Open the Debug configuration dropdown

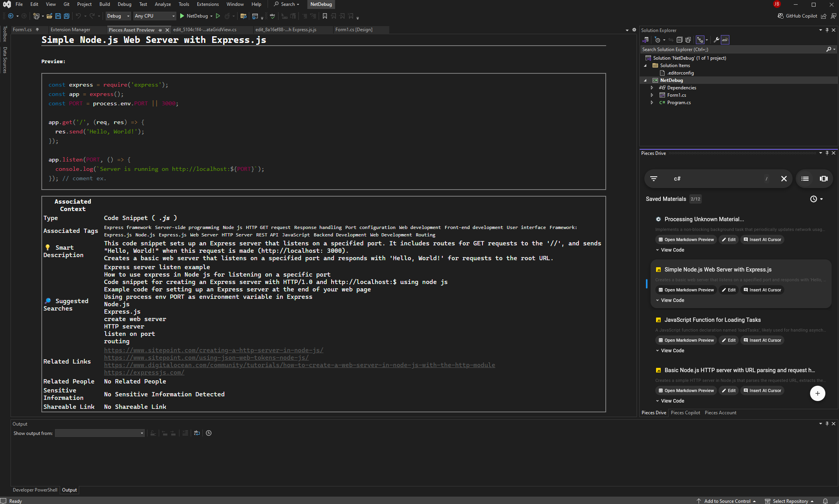click(x=118, y=16)
